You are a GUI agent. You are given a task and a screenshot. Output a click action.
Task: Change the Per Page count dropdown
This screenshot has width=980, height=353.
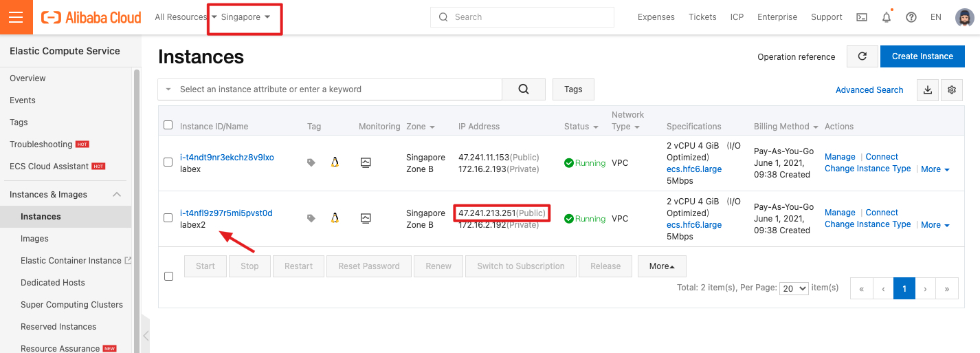[794, 288]
